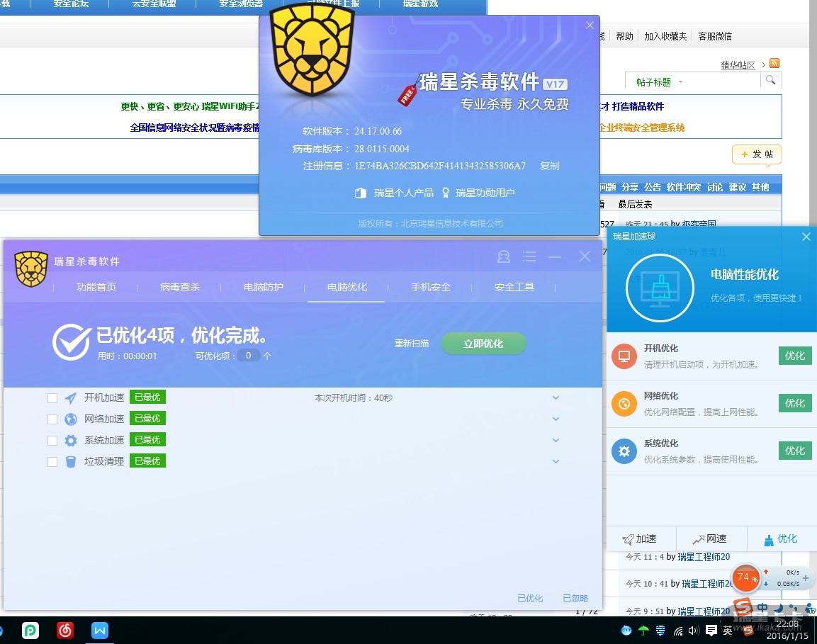The width and height of the screenshot is (817, 644).
Task: Expand the 系统加速 row chevron
Action: tap(556, 440)
